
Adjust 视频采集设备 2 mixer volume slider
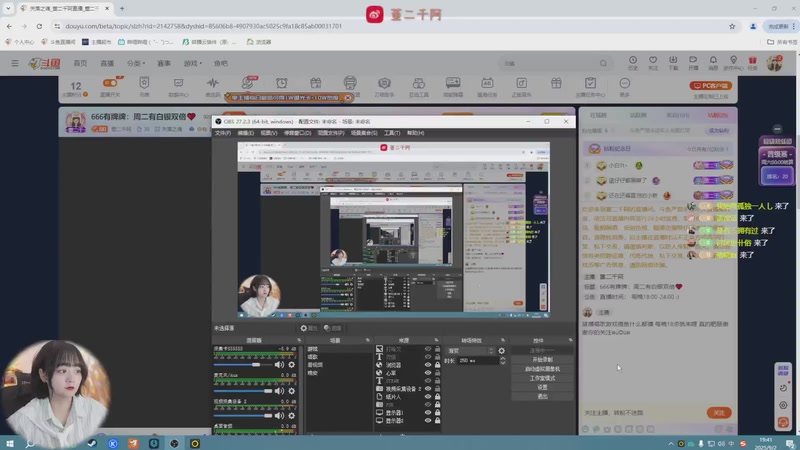tap(243, 415)
